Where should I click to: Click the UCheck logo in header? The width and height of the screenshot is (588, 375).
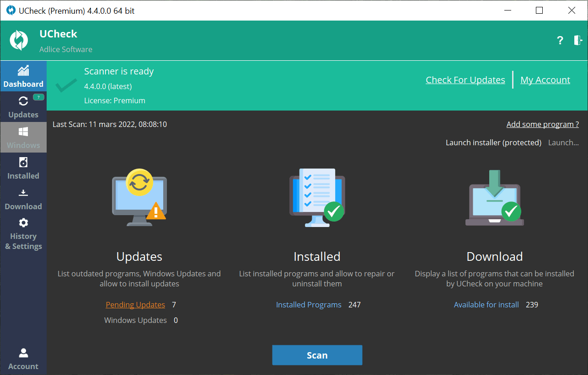[x=19, y=41]
